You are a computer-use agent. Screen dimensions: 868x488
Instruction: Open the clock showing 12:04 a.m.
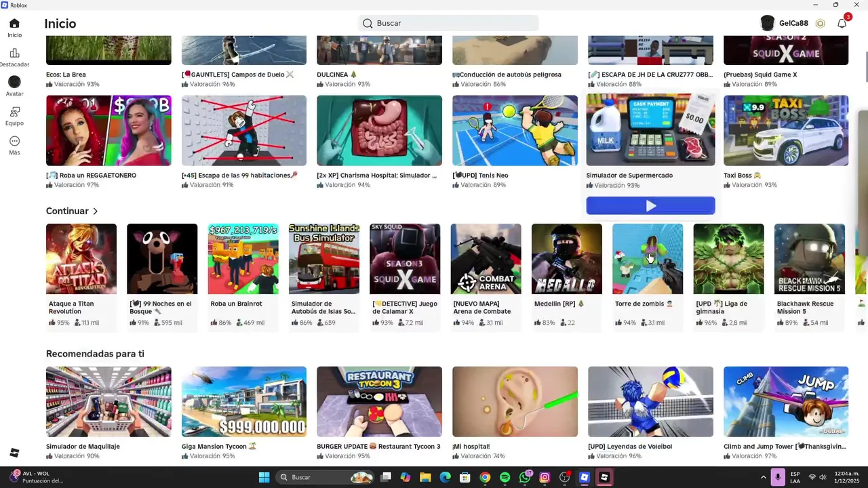(847, 477)
